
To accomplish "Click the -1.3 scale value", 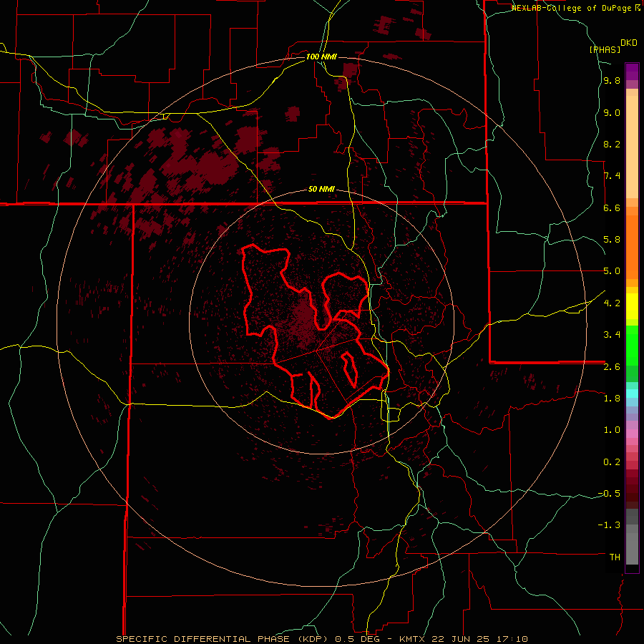I will (609, 525).
